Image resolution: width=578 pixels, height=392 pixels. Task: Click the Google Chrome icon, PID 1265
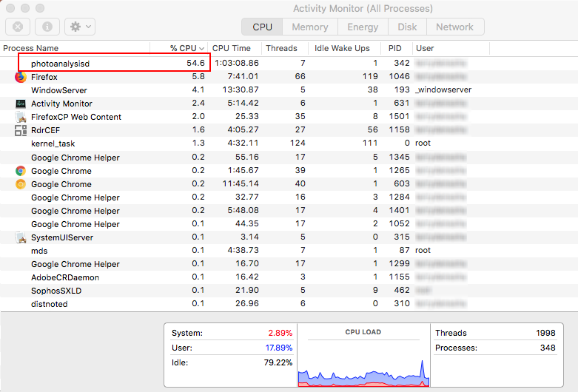coord(21,171)
